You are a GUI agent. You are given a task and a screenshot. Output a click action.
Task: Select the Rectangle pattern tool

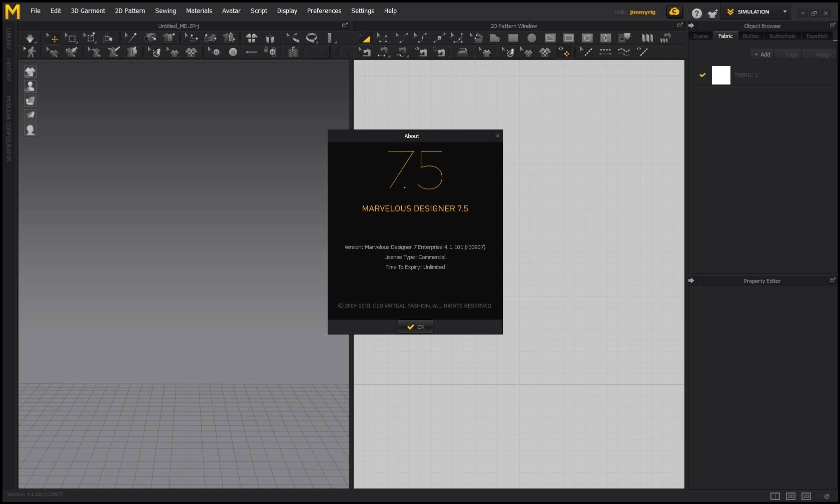pyautogui.click(x=513, y=38)
